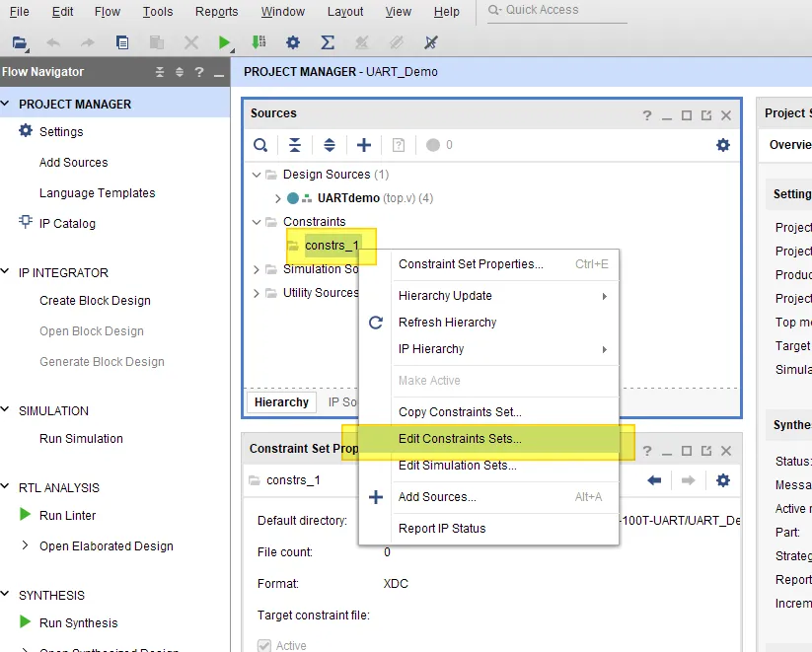Viewport: 812px width, 652px height.
Task: Click the Sources panel settings gear
Action: (723, 145)
